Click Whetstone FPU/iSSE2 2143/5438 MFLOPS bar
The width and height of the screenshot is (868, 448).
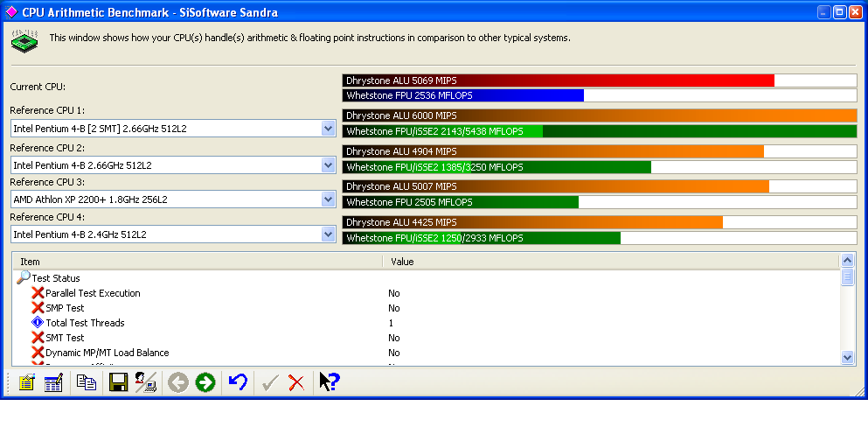[x=600, y=131]
